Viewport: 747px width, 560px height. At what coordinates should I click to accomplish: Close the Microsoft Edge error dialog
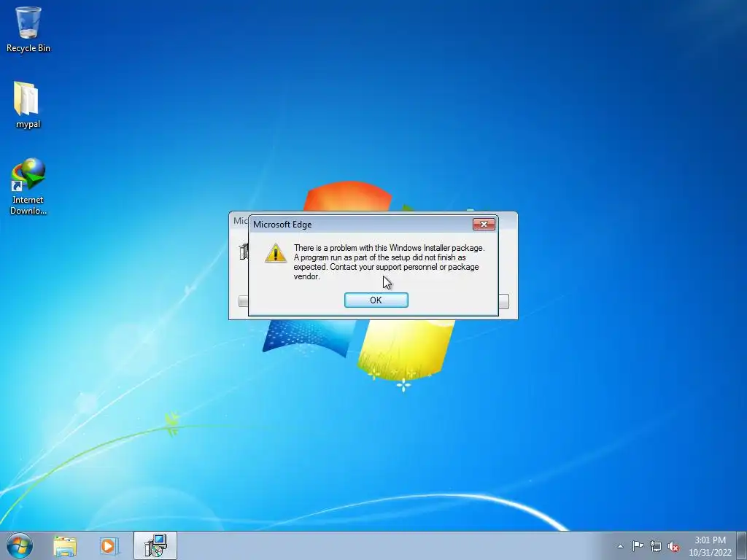tap(484, 224)
